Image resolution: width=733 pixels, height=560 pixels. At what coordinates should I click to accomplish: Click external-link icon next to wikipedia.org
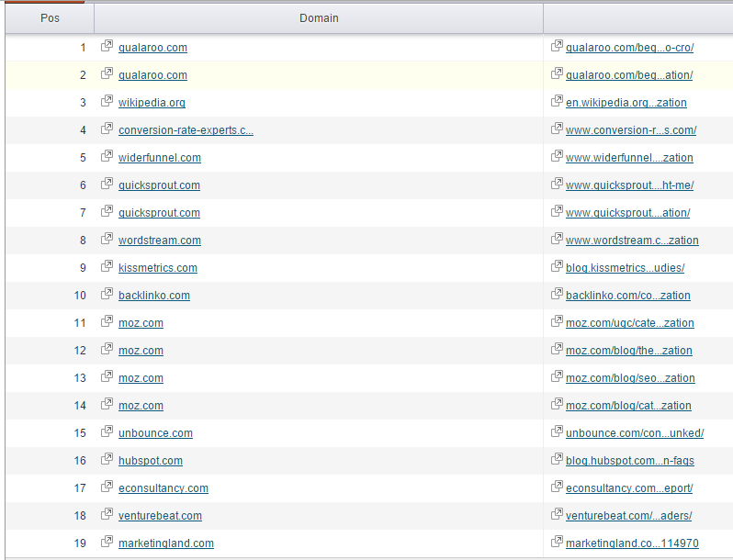click(107, 101)
